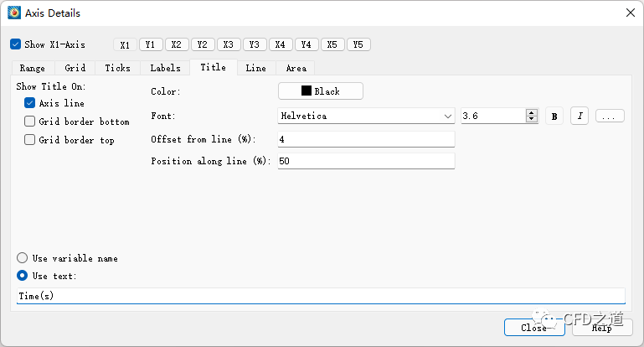Enable Grid border bottom option
The height and width of the screenshot is (347, 644).
click(30, 122)
